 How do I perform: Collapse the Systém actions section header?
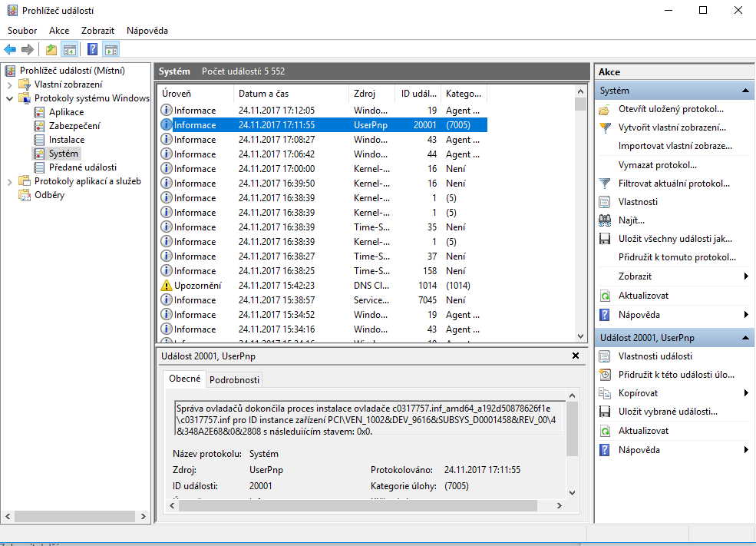click(744, 91)
